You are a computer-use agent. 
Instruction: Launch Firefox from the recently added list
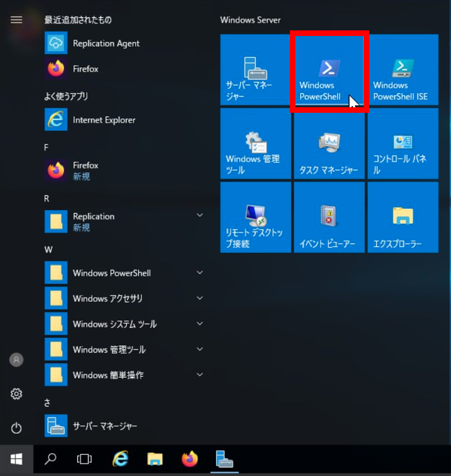(x=125, y=69)
